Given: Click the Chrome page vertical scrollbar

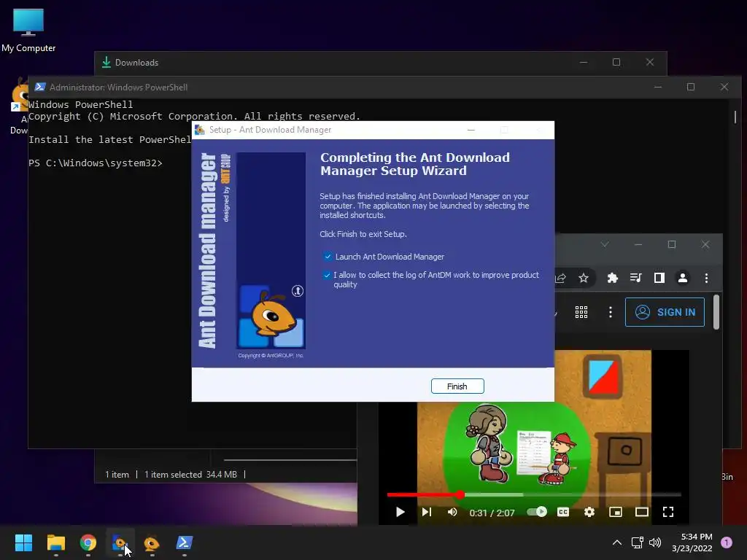Looking at the screenshot, I should pos(716,312).
